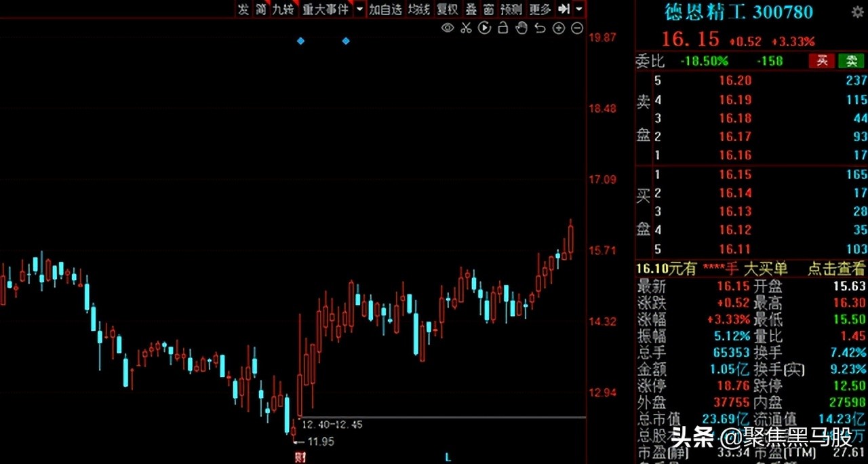This screenshot has width=868, height=464.
Task: Click the undo arrow icon
Action: coord(539,28)
